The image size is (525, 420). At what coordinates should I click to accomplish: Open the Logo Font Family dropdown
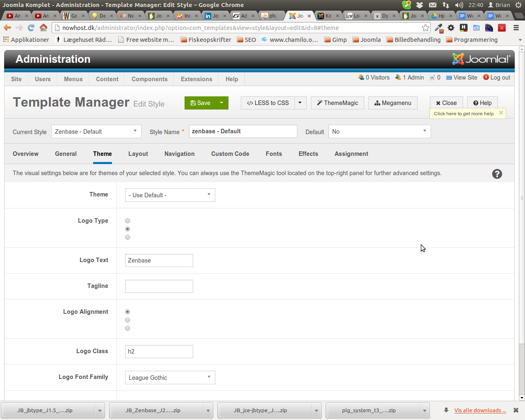[170, 378]
